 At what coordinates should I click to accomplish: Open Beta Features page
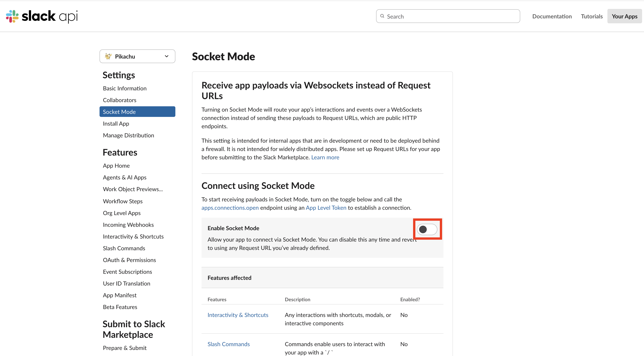click(120, 307)
